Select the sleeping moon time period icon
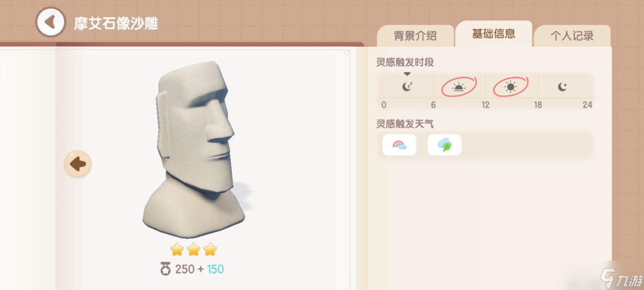The image size is (644, 290). [407, 87]
